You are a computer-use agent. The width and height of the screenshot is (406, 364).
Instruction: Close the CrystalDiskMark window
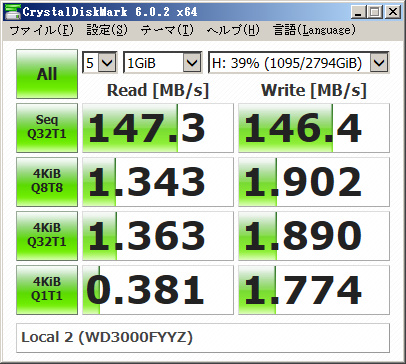pos(393,12)
